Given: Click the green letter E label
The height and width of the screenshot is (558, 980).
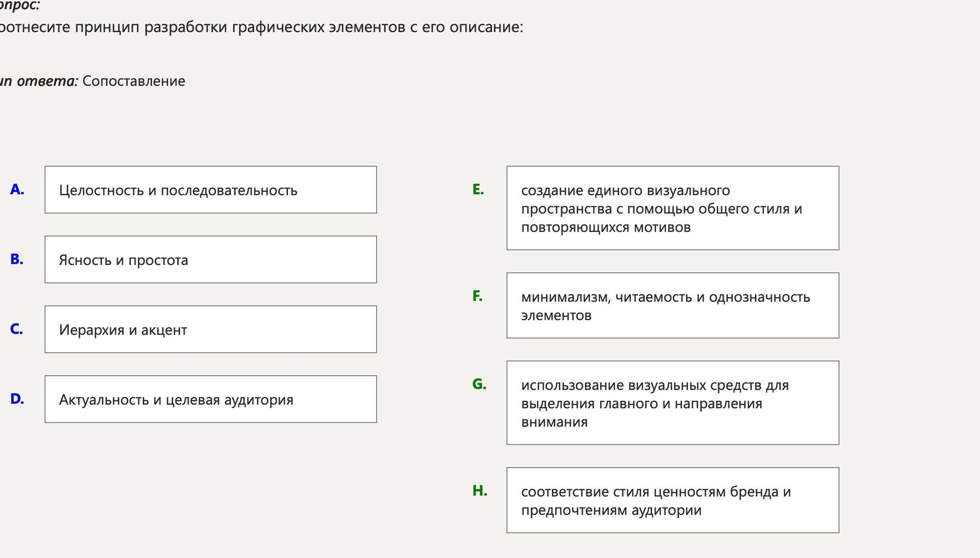Looking at the screenshot, I should pyautogui.click(x=478, y=189).
